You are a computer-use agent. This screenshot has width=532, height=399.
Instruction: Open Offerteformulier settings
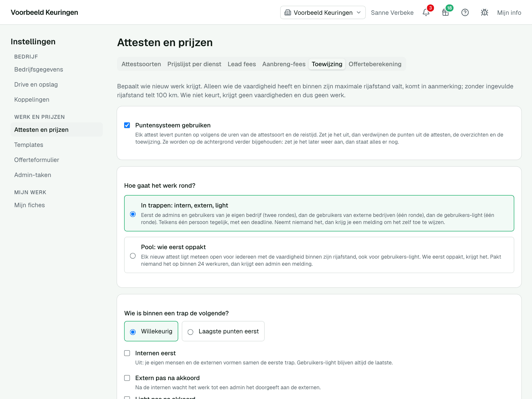[57, 160]
